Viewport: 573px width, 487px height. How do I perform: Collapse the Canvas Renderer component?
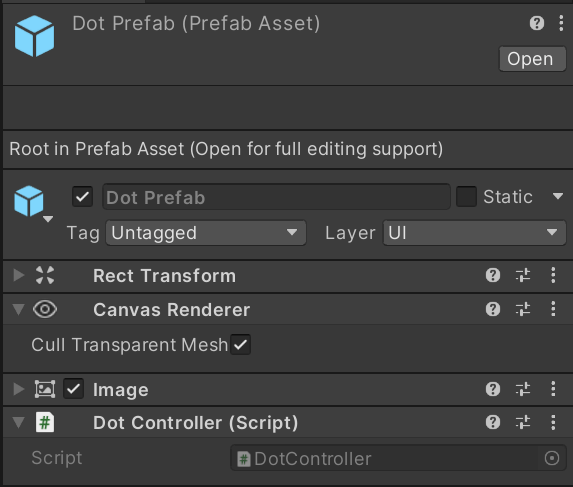click(x=18, y=309)
